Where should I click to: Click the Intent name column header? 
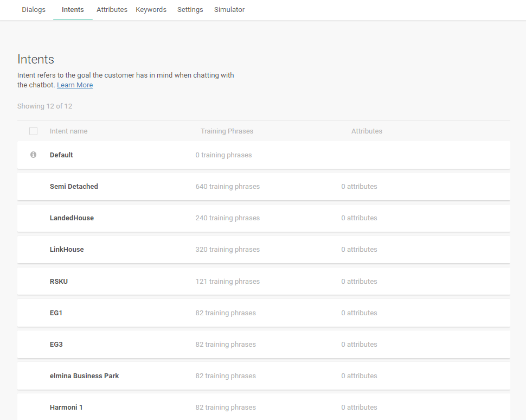[68, 131]
